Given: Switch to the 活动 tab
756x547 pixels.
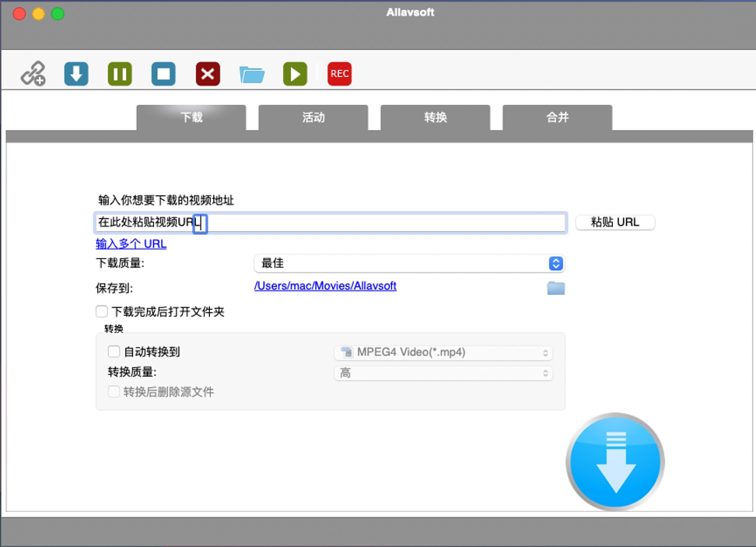Looking at the screenshot, I should (313, 117).
